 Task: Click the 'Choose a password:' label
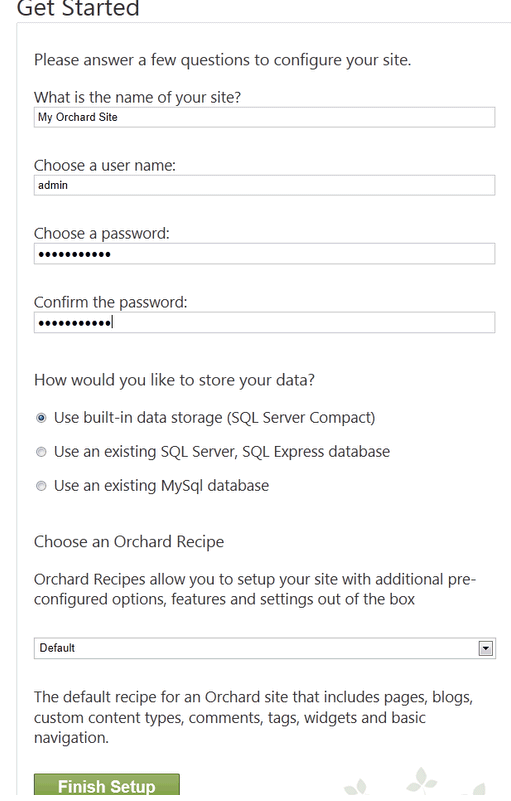[102, 233]
